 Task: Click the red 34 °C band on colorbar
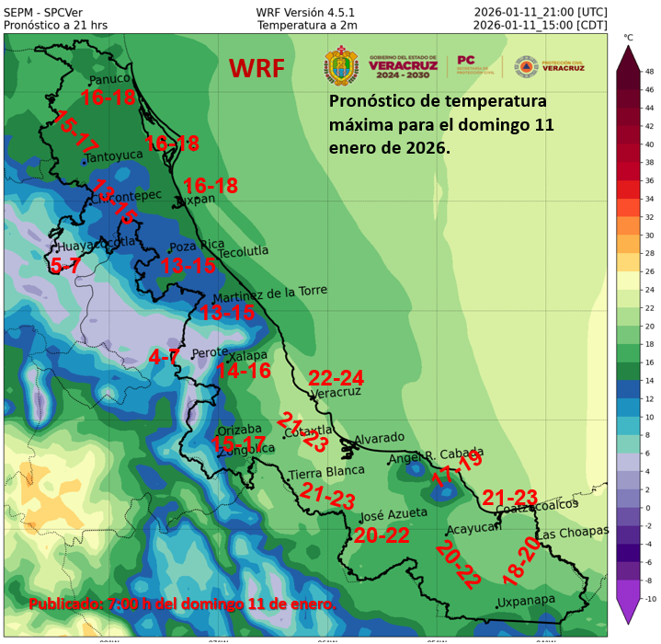(628, 199)
